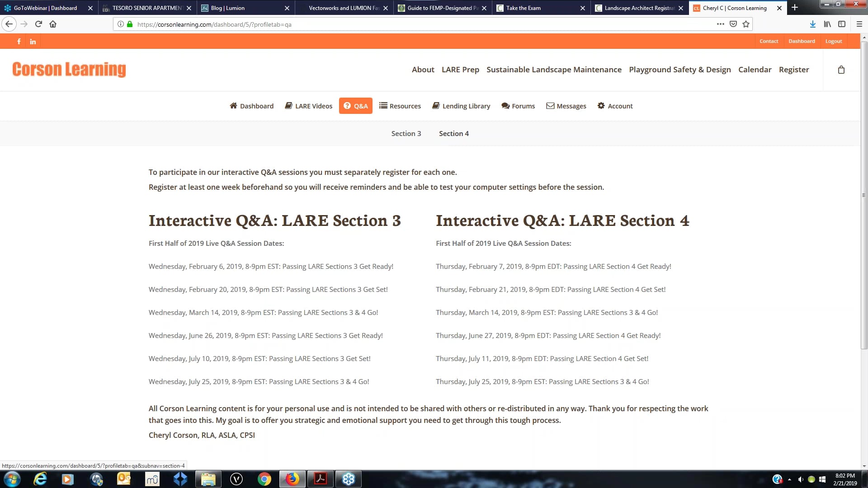868x488 pixels.
Task: Open the Firefox hamburger menu
Action: point(859,24)
